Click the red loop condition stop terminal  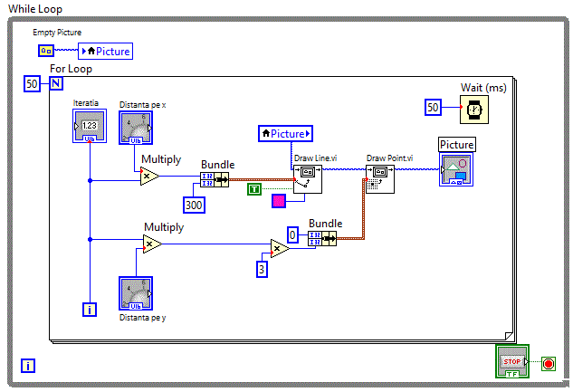(x=549, y=364)
